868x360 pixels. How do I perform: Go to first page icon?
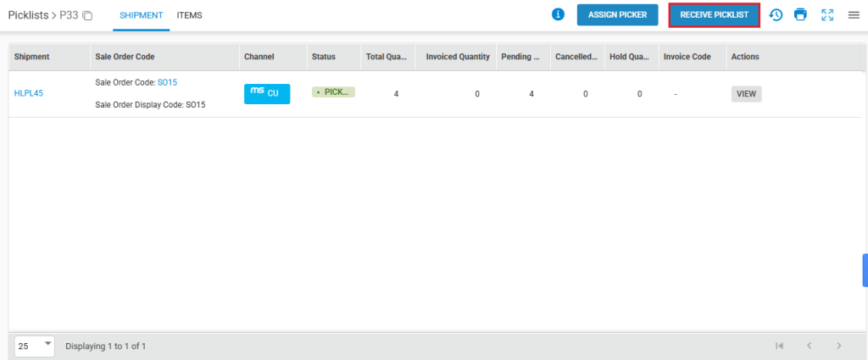780,346
